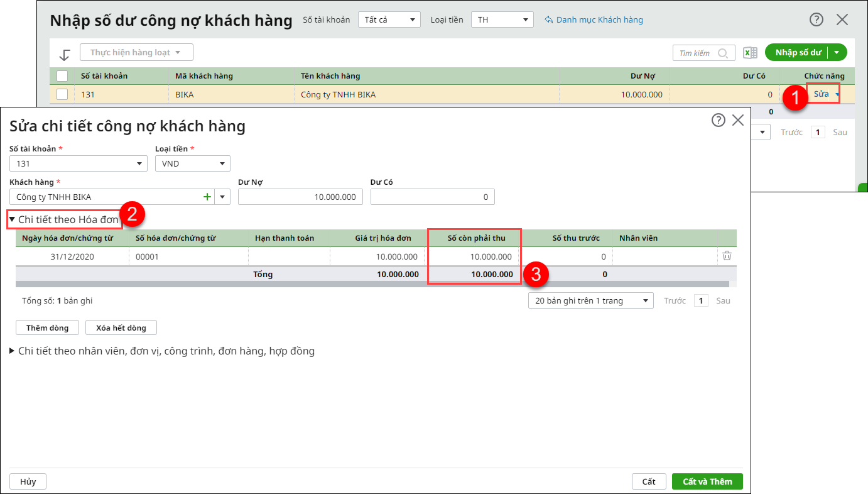The height and width of the screenshot is (494, 868).
Task: Click the Cất và Thêm button
Action: coord(707,481)
